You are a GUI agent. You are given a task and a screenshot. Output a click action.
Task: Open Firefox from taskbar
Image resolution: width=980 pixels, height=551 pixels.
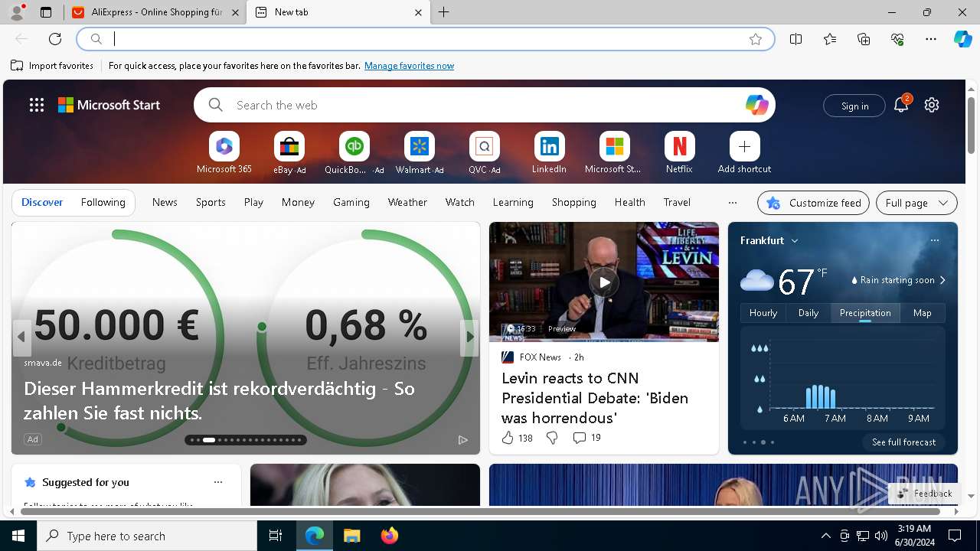tap(389, 536)
